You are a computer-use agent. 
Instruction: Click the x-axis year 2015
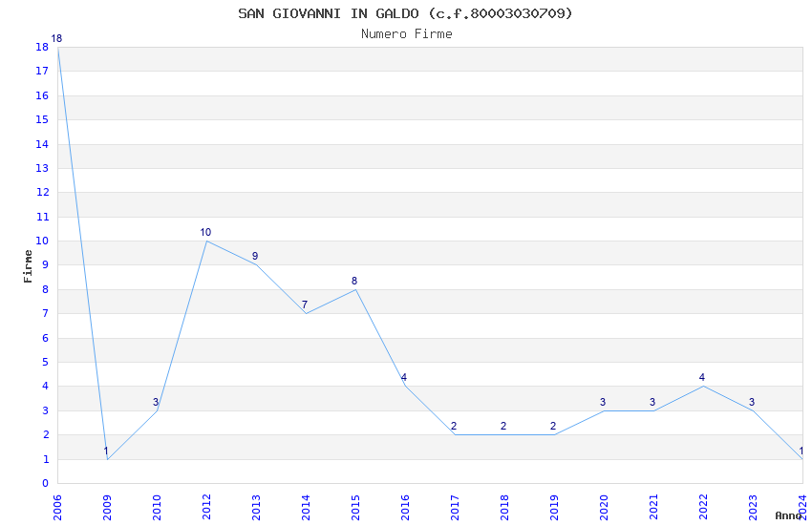[x=355, y=507]
